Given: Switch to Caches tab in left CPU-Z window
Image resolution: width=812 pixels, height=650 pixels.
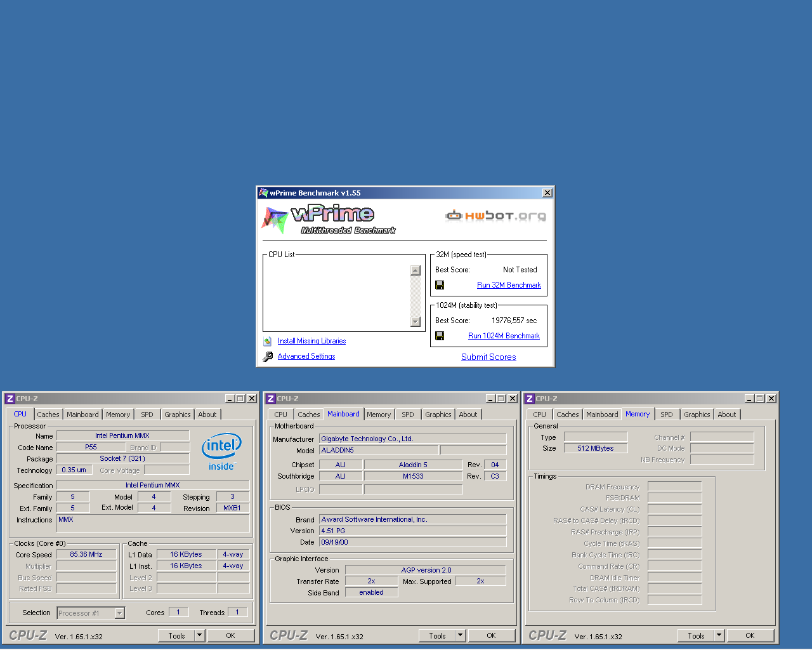Looking at the screenshot, I should pyautogui.click(x=48, y=415).
